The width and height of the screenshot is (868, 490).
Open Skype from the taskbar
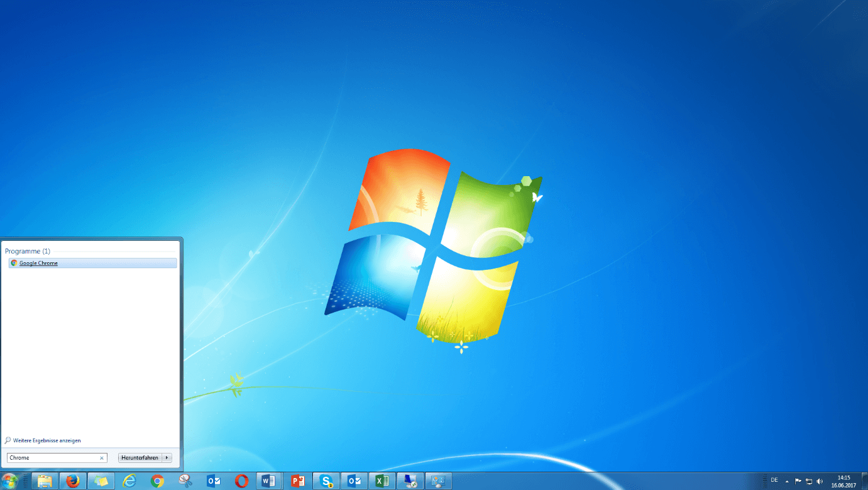[x=326, y=481]
